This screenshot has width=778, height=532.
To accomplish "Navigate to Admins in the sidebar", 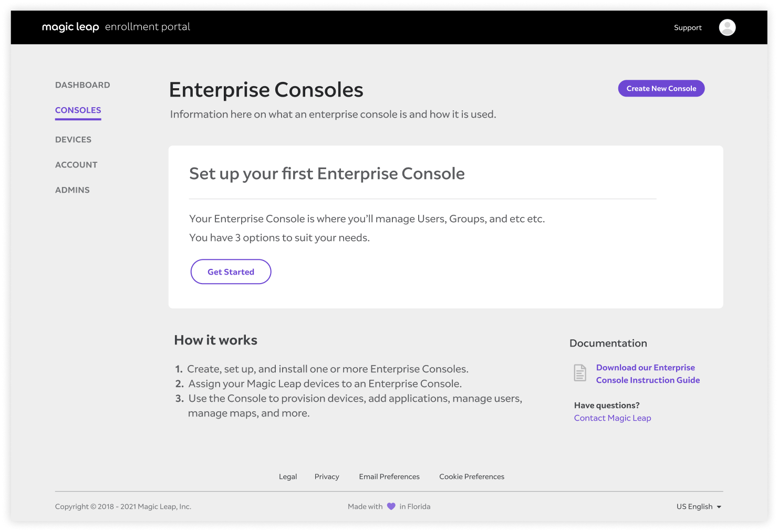I will [72, 190].
